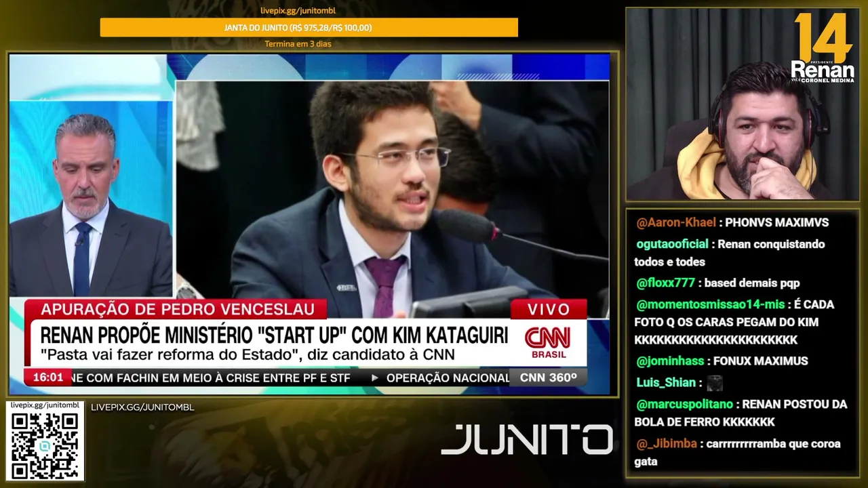The height and width of the screenshot is (488, 868).
Task: Click the CNN photo of the man speaking into the microphone
Action: pos(392,199)
